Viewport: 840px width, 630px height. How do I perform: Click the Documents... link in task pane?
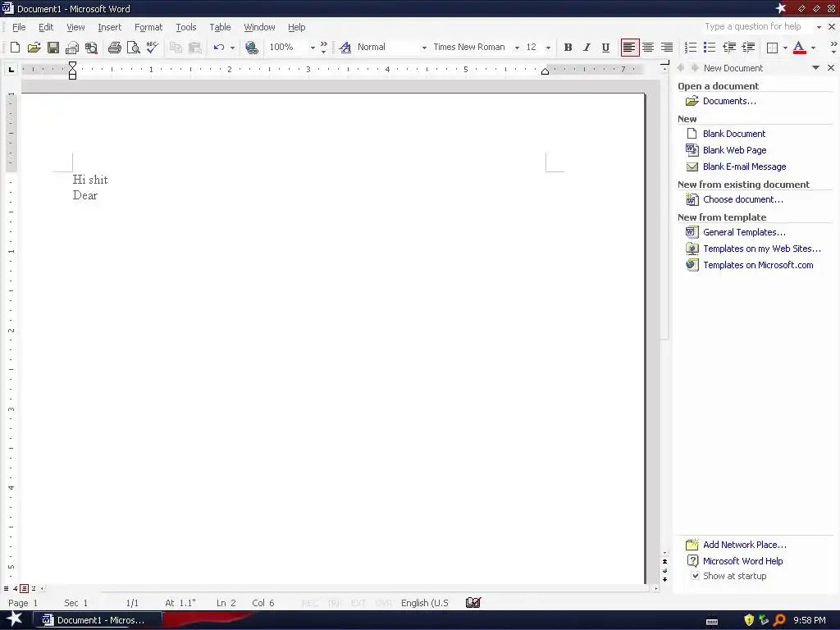click(729, 101)
